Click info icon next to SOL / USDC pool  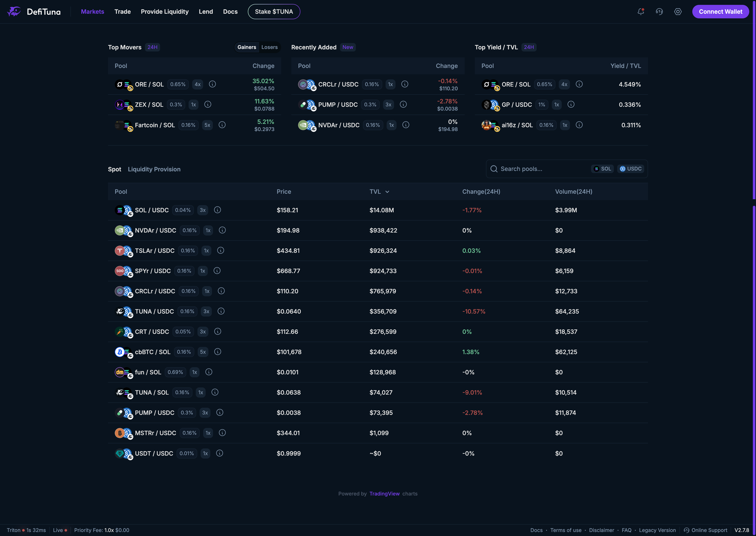point(217,210)
